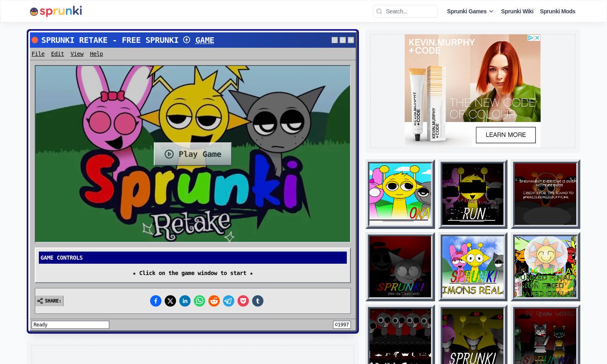
Task: Open the Sprunked Final Version thumbnail
Action: (545, 267)
